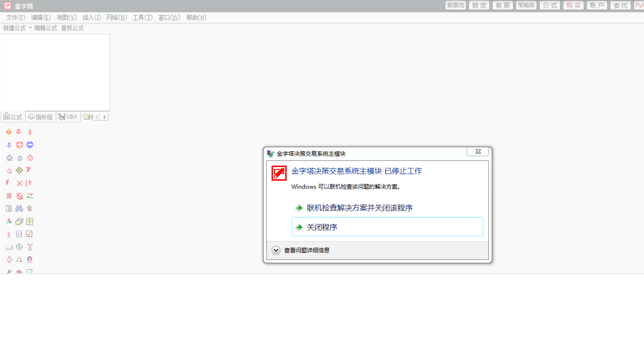Open the 文件(F) menu
This screenshot has width=644, height=359.
tap(16, 17)
